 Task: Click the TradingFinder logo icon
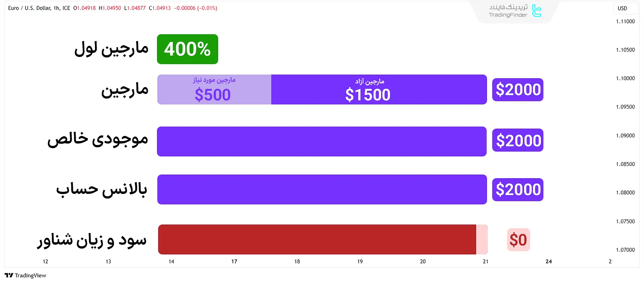coord(536,11)
